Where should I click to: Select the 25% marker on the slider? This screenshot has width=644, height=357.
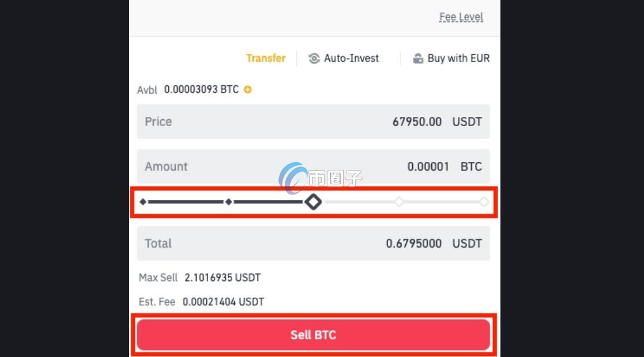(229, 202)
